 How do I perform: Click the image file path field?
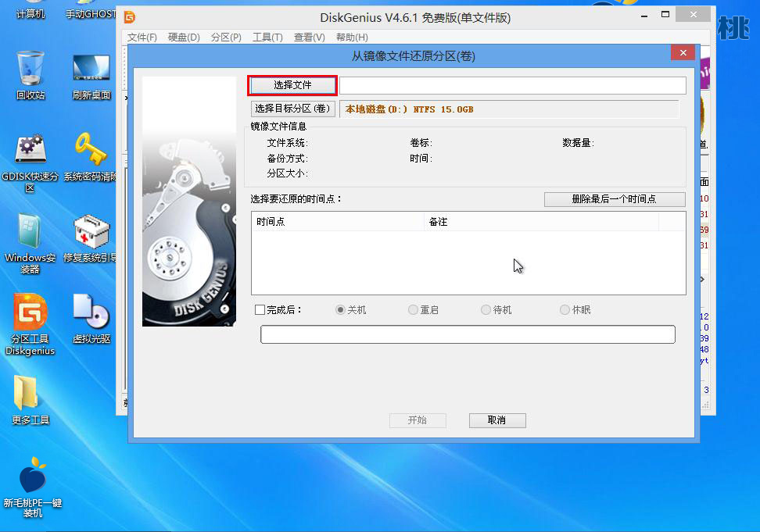tap(513, 86)
